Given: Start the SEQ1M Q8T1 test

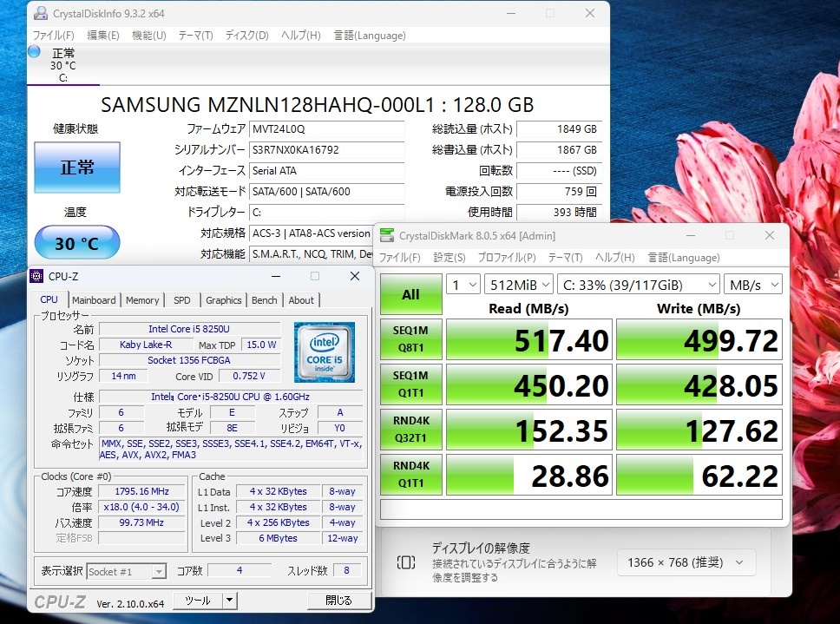Looking at the screenshot, I should (411, 339).
